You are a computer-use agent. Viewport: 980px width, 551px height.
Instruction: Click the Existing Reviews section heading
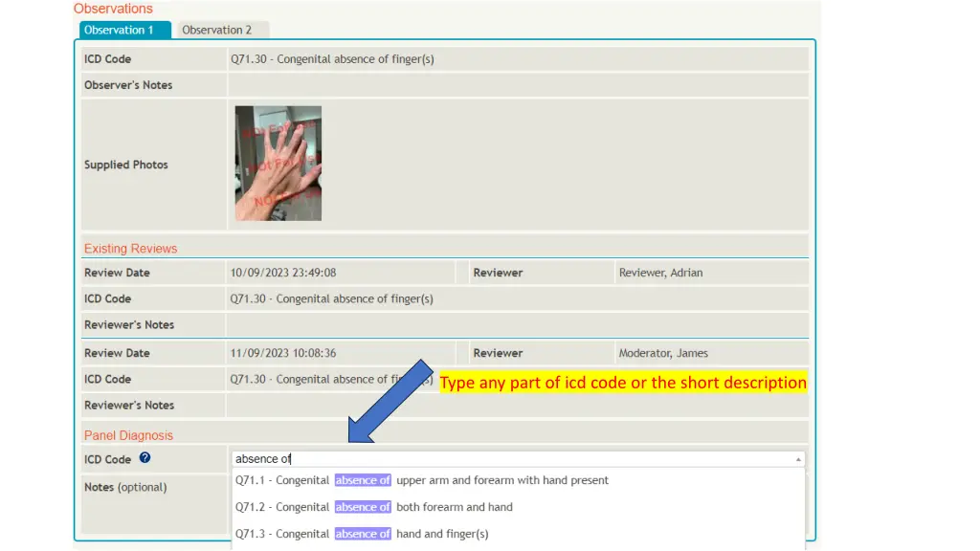click(130, 249)
